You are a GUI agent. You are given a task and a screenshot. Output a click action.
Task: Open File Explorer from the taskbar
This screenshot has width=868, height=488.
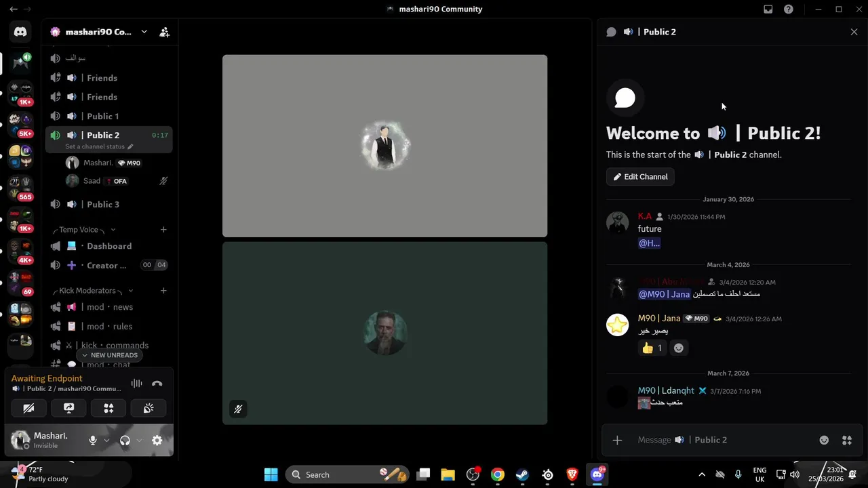click(448, 474)
